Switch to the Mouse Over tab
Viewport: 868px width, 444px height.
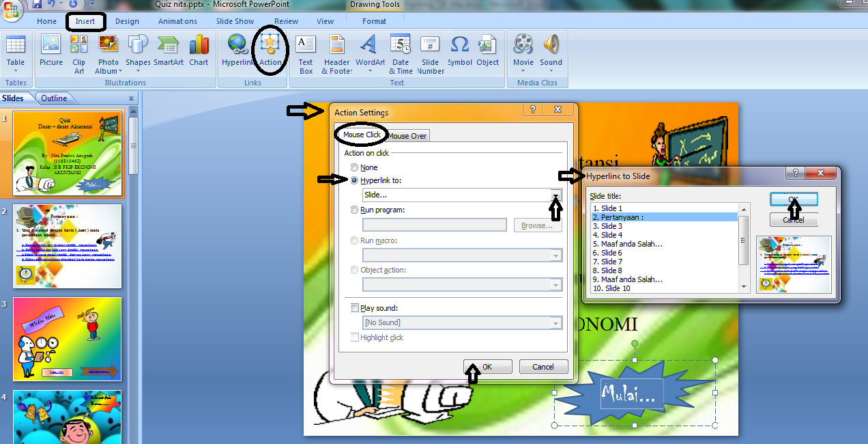tap(407, 135)
